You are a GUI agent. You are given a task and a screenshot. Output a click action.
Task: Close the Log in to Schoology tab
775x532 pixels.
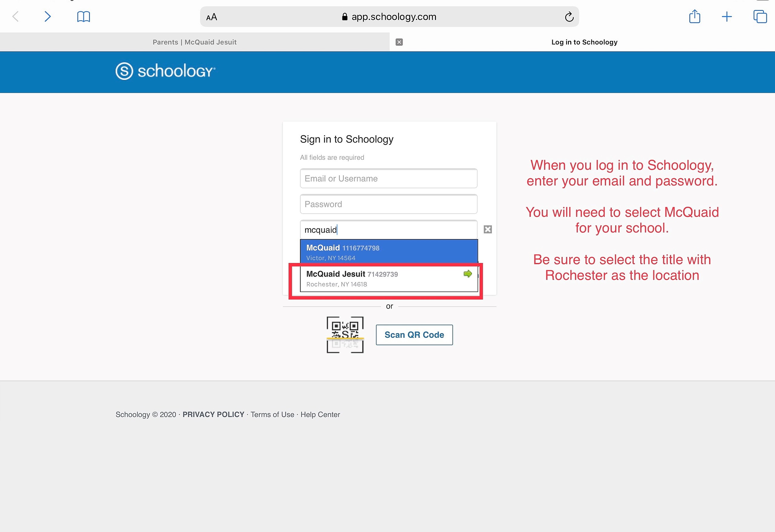pyautogui.click(x=399, y=42)
